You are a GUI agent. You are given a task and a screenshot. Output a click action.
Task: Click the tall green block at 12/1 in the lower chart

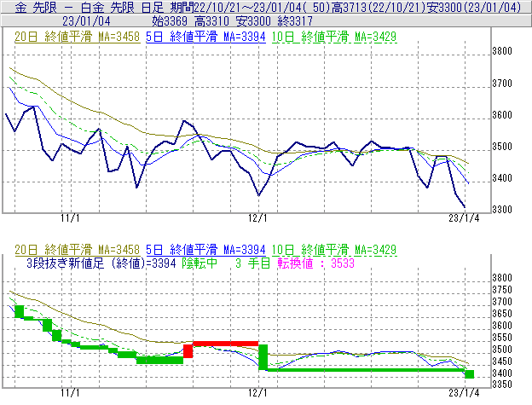pyautogui.click(x=263, y=357)
